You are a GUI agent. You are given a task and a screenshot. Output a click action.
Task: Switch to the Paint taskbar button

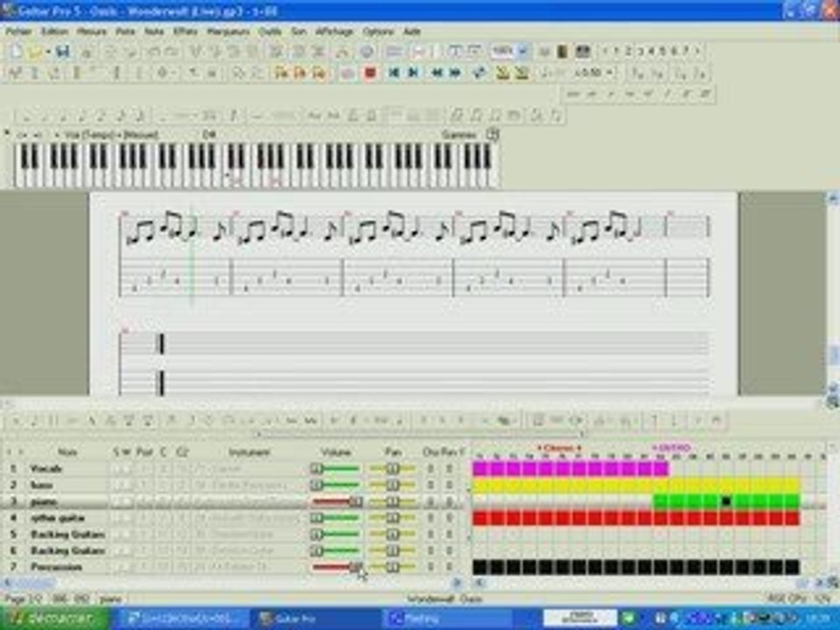pos(447,619)
